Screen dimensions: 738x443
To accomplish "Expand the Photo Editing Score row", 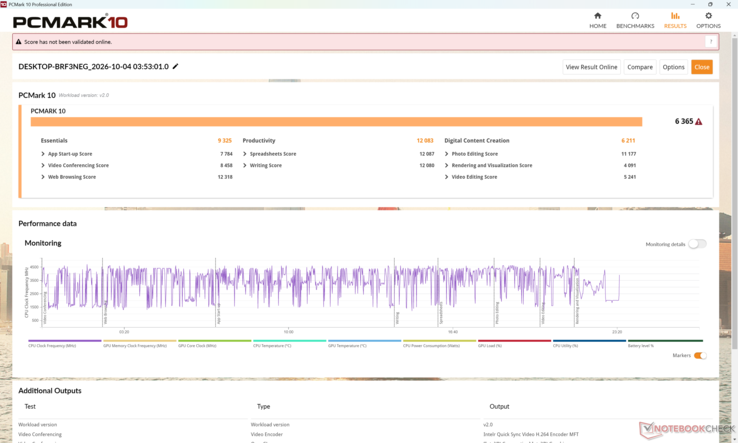I will [471, 154].
